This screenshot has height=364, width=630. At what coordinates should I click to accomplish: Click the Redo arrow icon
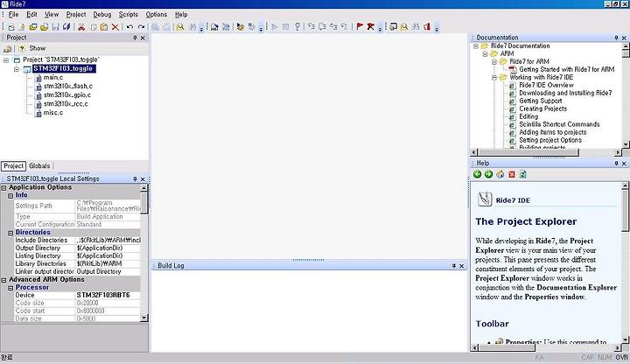[141, 27]
